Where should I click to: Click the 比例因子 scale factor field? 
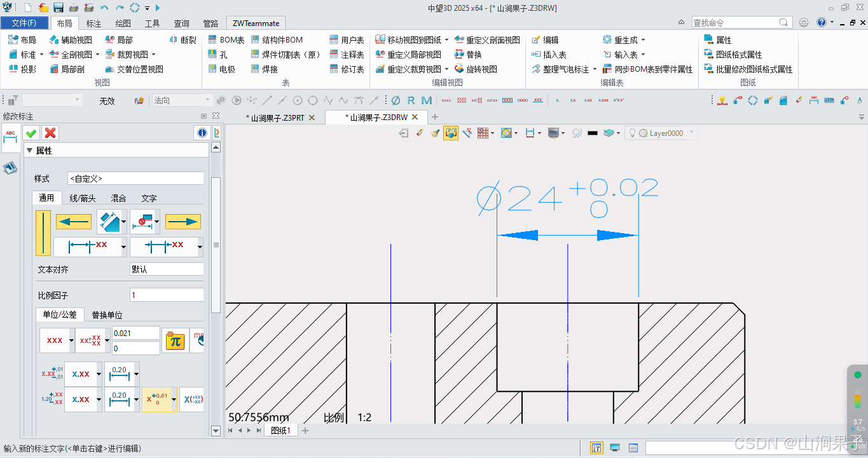[167, 295]
